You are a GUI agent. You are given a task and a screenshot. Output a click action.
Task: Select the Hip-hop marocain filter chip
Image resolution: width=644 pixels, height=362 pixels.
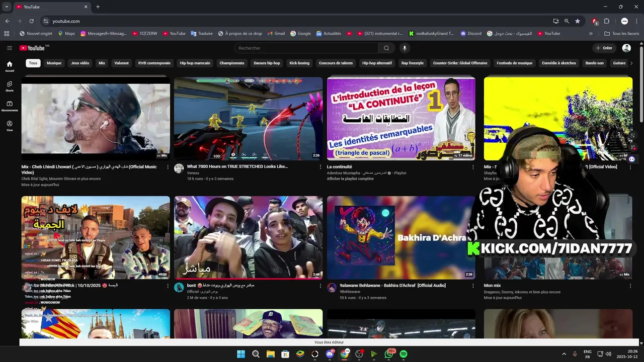[x=195, y=63]
